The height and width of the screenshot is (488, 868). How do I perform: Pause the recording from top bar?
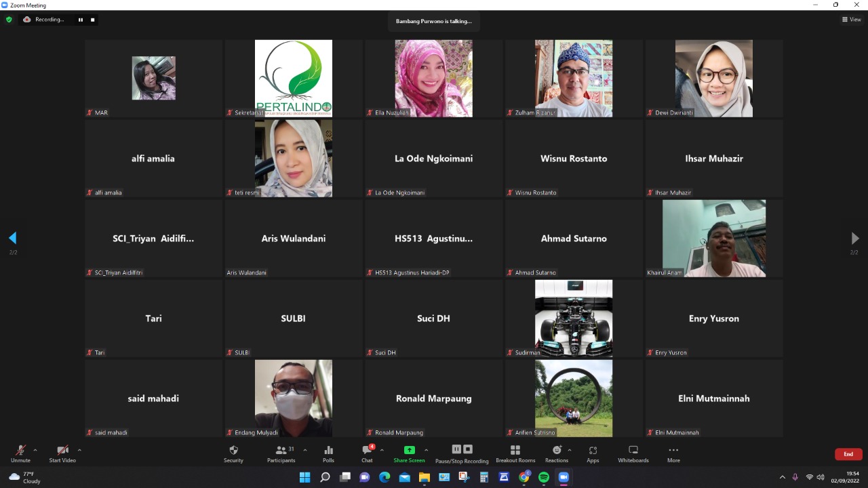[81, 20]
